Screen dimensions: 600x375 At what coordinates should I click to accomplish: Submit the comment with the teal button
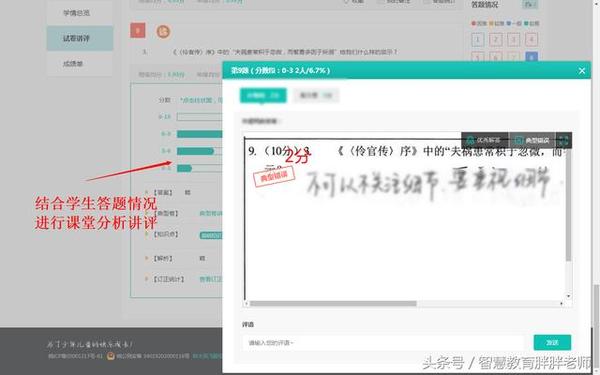coord(552,342)
